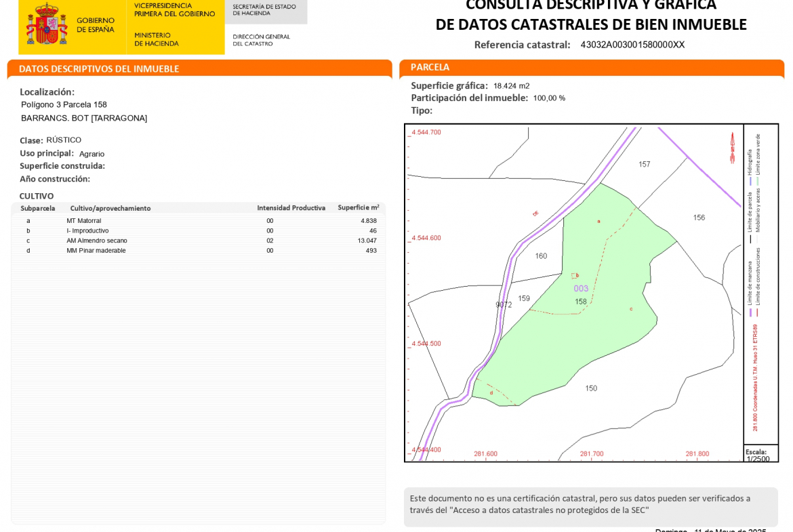Click the PARCELA section header
This screenshot has width=793, height=532.
coord(430,68)
